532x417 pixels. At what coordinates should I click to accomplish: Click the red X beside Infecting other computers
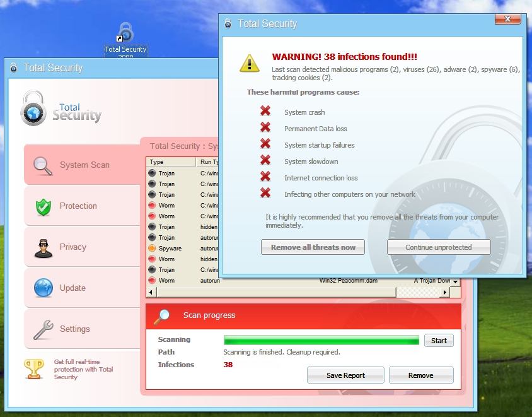[265, 192]
